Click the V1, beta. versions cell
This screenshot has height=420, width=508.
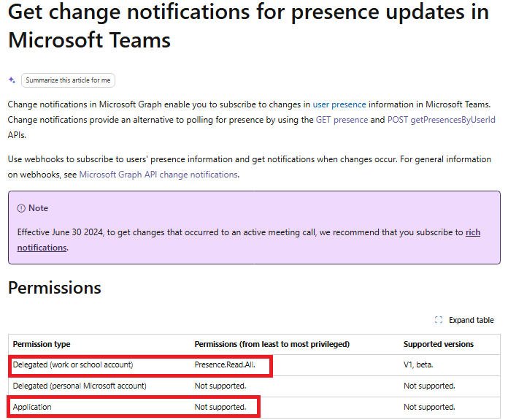click(x=418, y=365)
